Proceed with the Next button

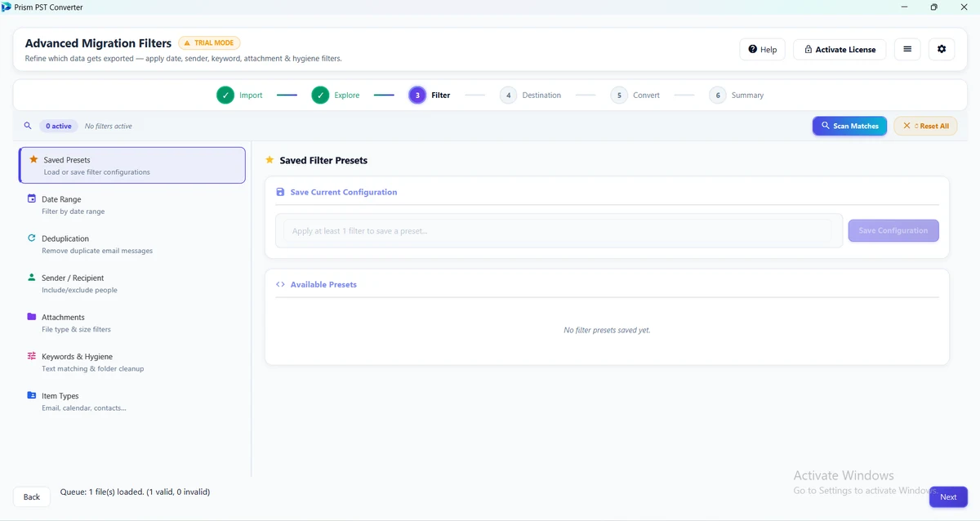point(948,497)
